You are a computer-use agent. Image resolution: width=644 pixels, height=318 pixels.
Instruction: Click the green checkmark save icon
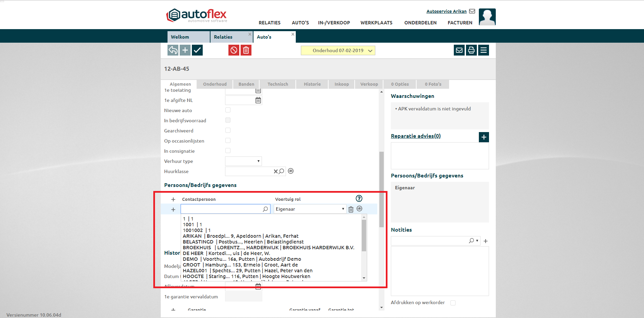[x=197, y=50]
